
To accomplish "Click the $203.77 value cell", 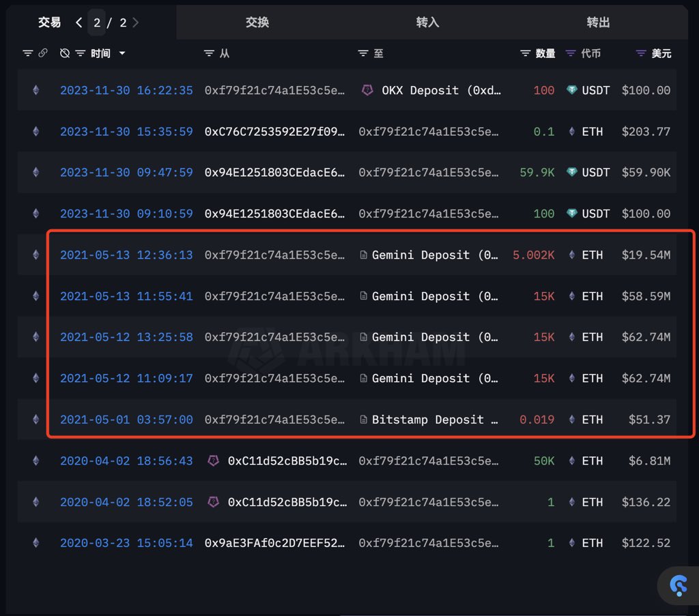I will tap(646, 132).
